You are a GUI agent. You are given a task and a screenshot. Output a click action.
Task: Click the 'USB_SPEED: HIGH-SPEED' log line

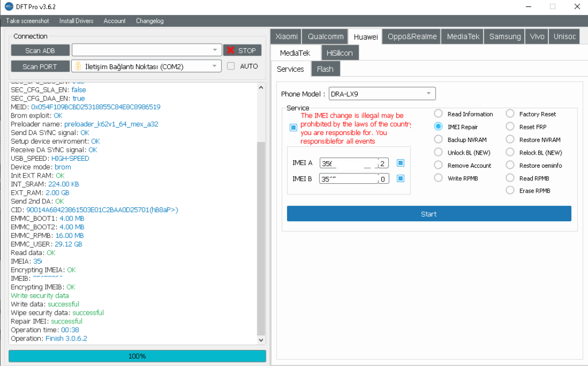(50, 159)
